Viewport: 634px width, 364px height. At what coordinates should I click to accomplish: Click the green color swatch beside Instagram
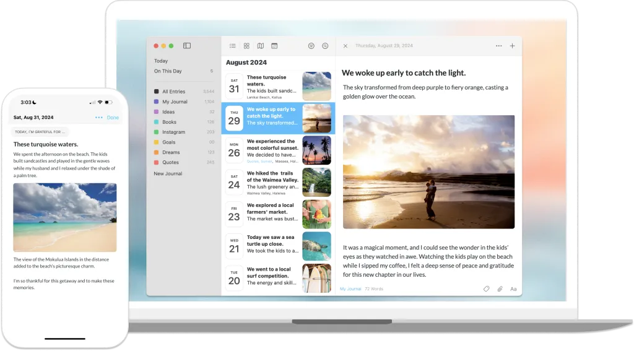[x=157, y=132]
